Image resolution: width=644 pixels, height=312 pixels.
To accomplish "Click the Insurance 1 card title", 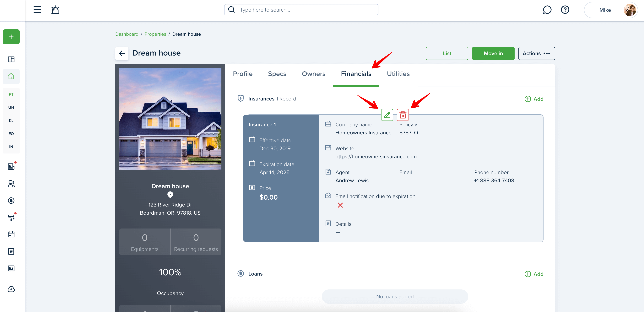I will (262, 125).
